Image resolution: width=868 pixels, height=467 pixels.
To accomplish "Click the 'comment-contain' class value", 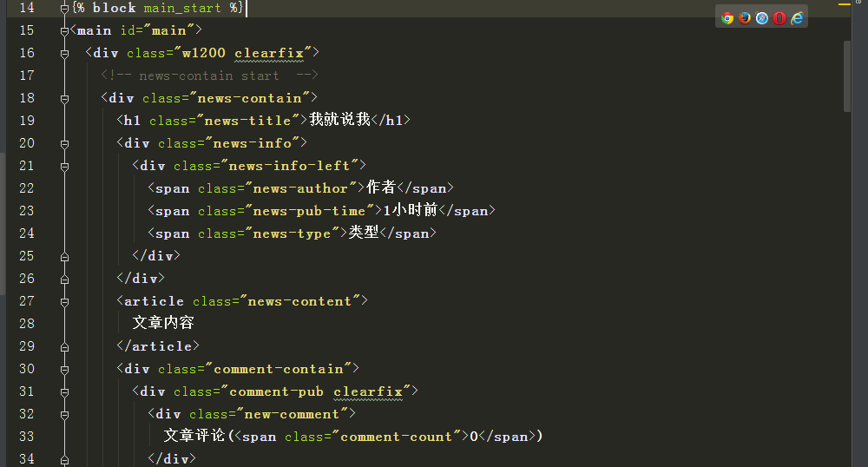I will 279,369.
